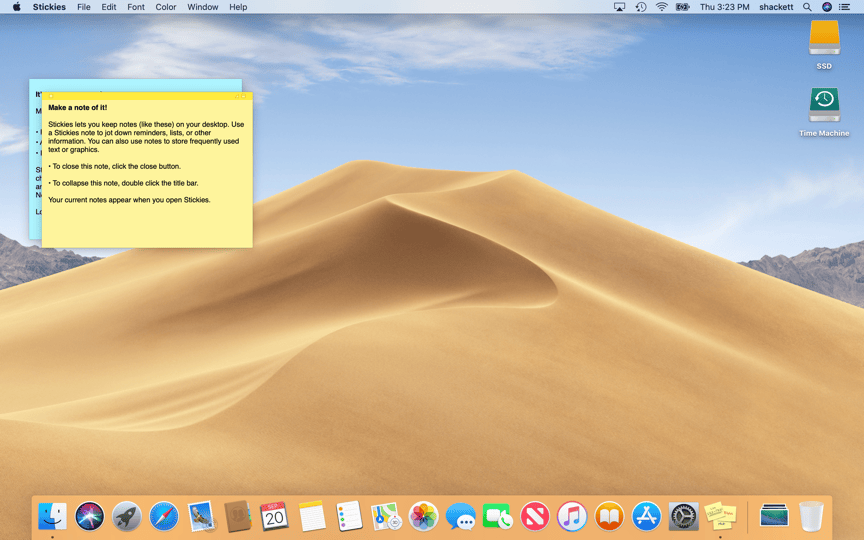Open the Books app in Dock
This screenshot has height=540, width=864.
[x=608, y=516]
